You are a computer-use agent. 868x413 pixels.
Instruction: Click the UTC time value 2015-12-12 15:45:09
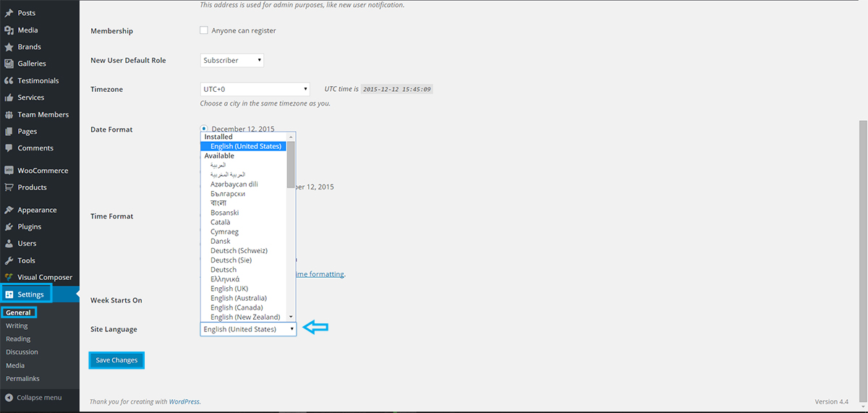397,89
